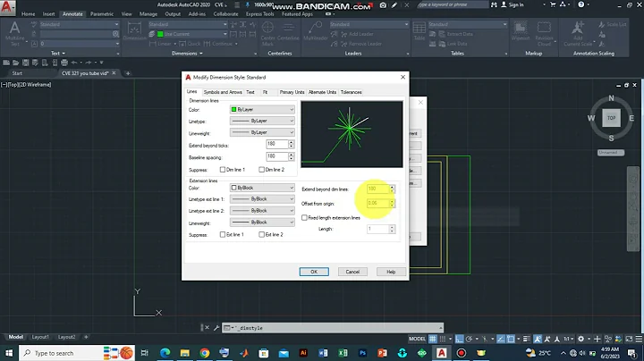Click MODEL button in status bar

(x=417, y=339)
